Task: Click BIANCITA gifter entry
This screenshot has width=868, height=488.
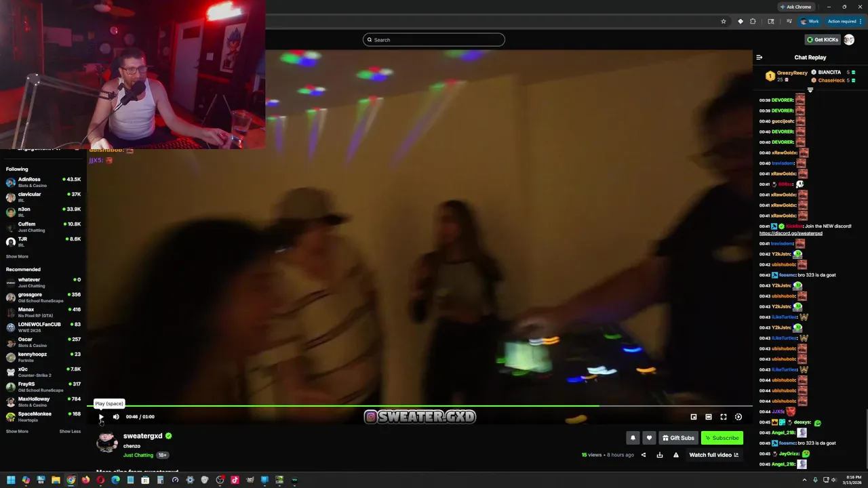Action: pyautogui.click(x=833, y=73)
